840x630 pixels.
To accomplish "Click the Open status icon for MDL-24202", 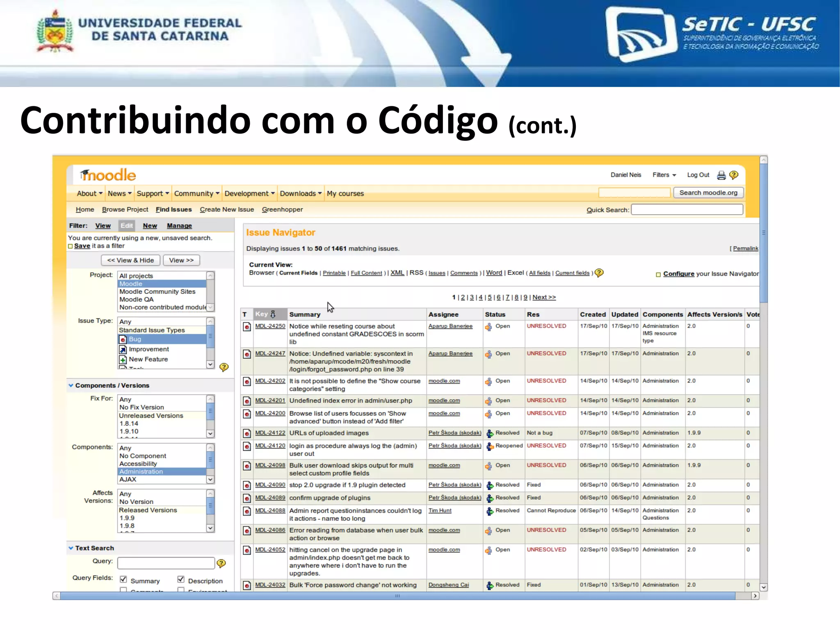I will pyautogui.click(x=488, y=382).
